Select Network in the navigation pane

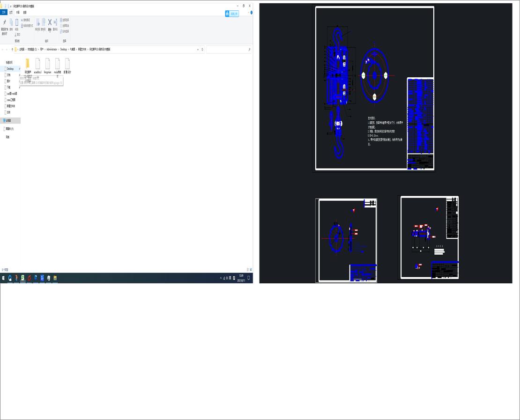coord(7,137)
